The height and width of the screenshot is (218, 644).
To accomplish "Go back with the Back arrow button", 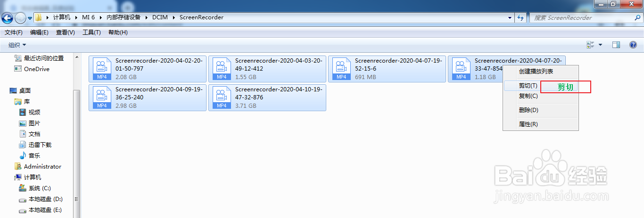I will click(8, 18).
